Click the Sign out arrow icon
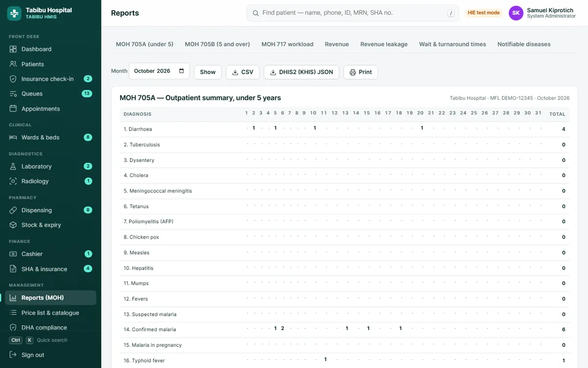Viewport: 588px width, 368px height. point(13,355)
